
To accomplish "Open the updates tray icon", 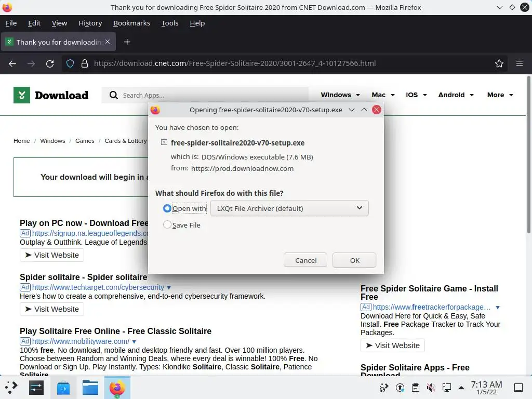I will click(x=400, y=388).
